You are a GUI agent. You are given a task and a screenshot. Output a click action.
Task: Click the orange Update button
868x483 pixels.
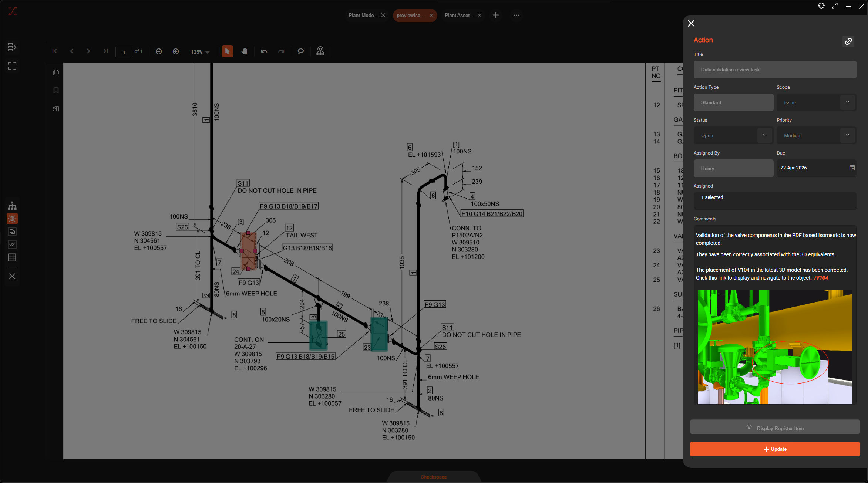pos(775,449)
